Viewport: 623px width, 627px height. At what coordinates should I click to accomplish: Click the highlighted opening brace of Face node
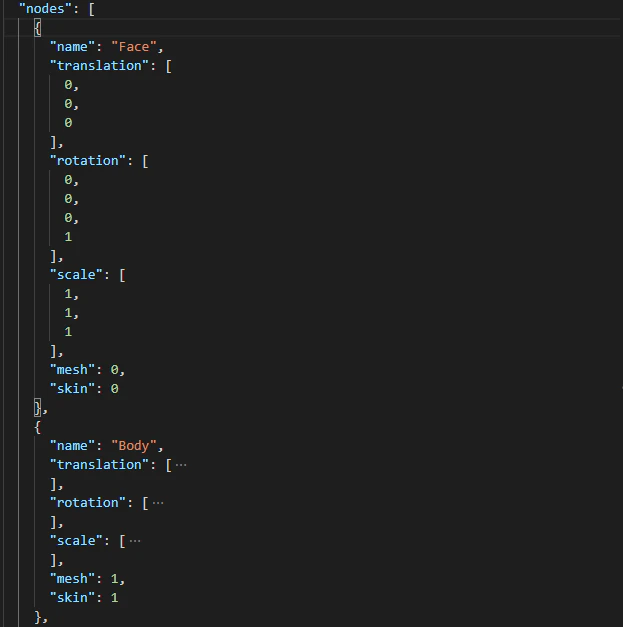[x=38, y=28]
